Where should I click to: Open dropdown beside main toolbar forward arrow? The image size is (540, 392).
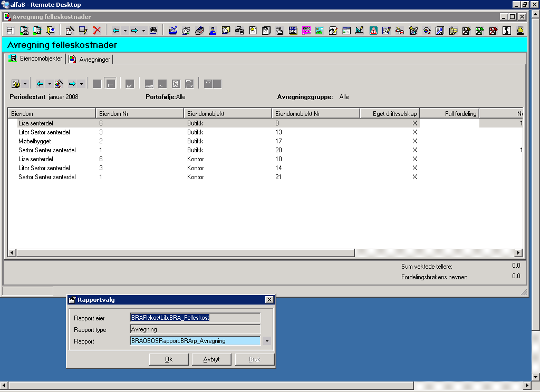143,31
